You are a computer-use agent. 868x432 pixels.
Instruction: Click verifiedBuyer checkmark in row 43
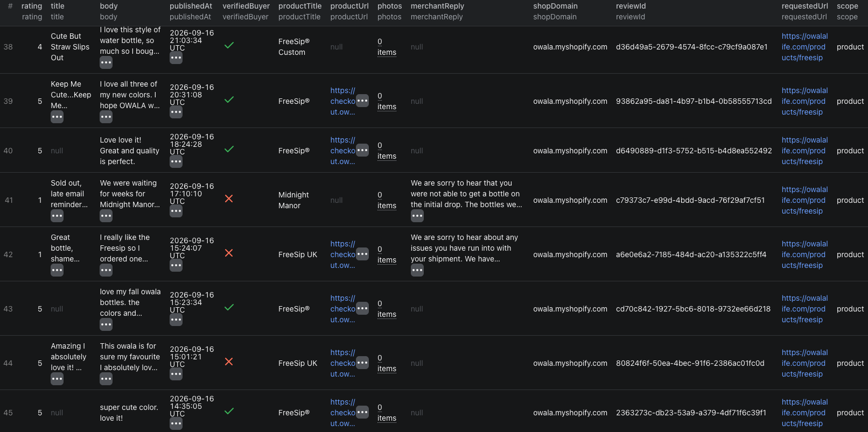click(x=229, y=308)
